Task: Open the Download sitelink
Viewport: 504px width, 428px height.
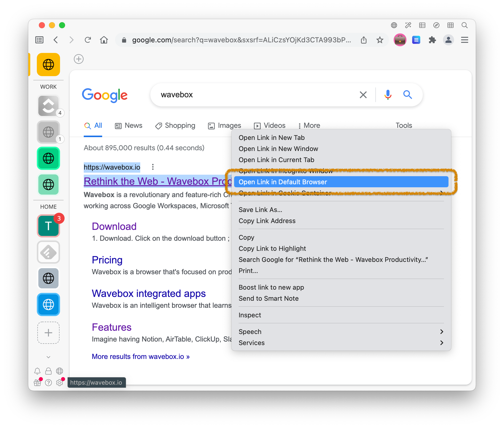Action: [114, 226]
